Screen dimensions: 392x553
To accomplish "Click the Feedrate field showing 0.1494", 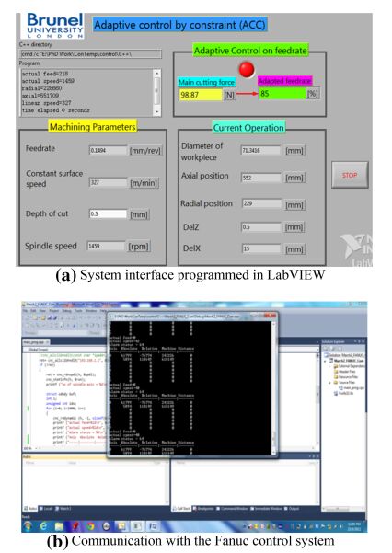I will point(108,150).
